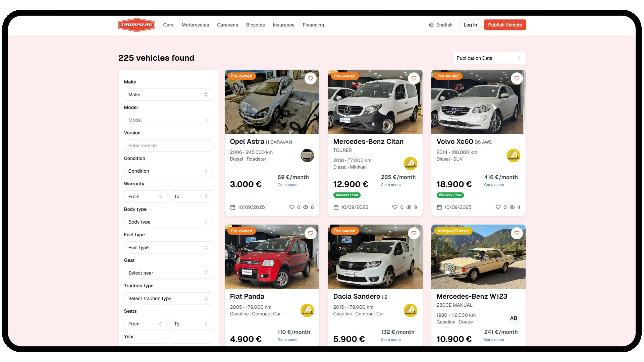Click calendar icon on Opel Astra card

tap(233, 207)
